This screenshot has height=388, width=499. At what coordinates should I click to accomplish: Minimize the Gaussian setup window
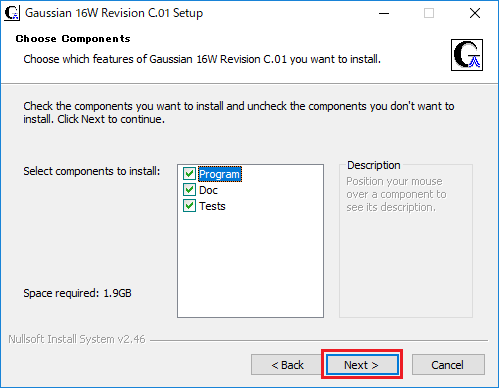pyautogui.click(x=384, y=13)
